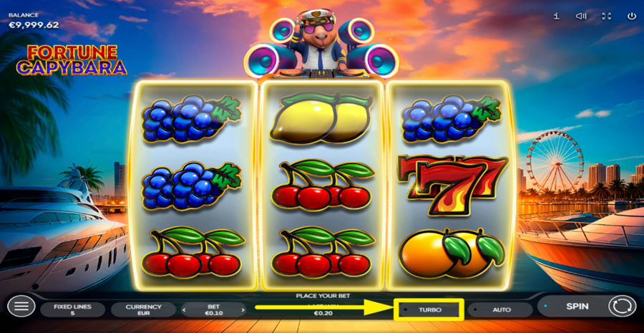
Task: Click the orange fruit symbol
Action: pyautogui.click(x=452, y=254)
